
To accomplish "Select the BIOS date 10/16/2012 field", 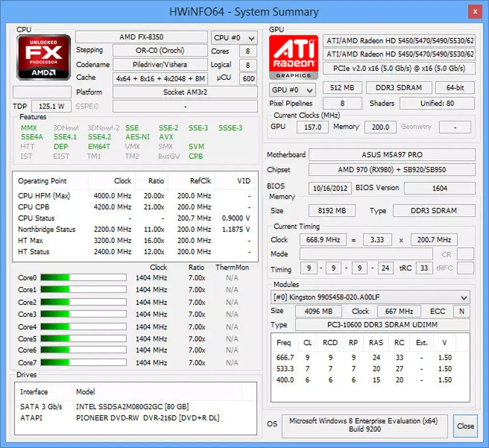I will click(x=330, y=188).
